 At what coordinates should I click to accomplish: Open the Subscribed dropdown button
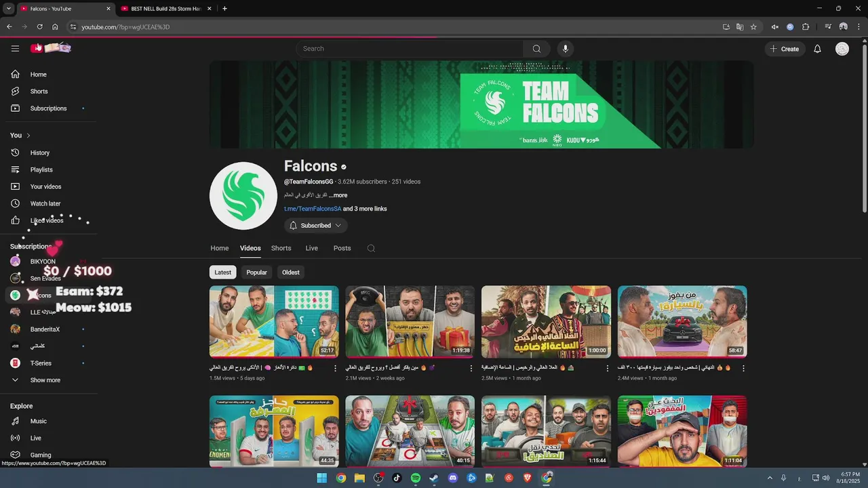tap(315, 226)
